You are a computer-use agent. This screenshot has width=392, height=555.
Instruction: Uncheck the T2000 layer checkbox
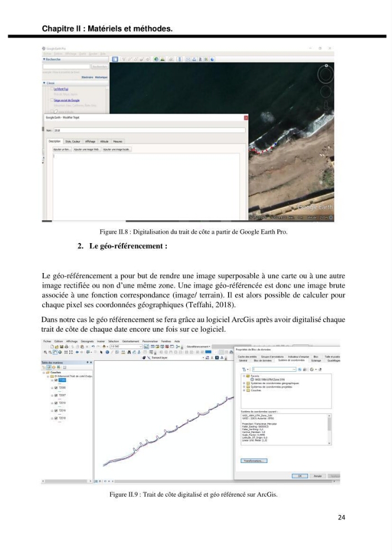tap(56, 387)
